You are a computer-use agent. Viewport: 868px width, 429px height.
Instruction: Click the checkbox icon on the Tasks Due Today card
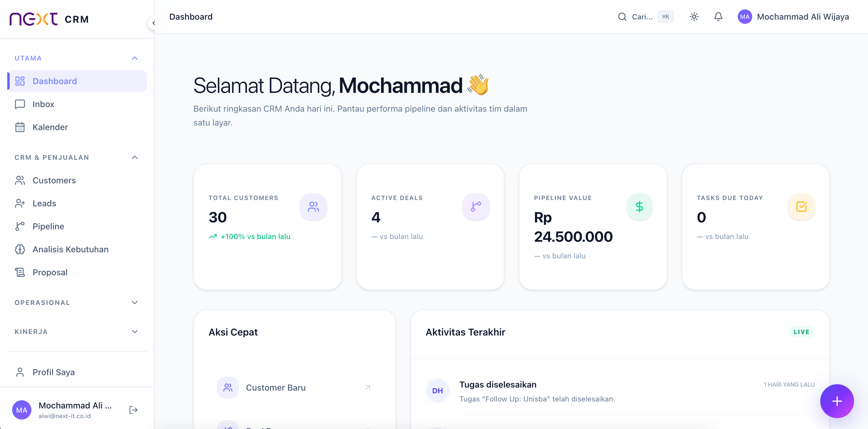pyautogui.click(x=801, y=206)
